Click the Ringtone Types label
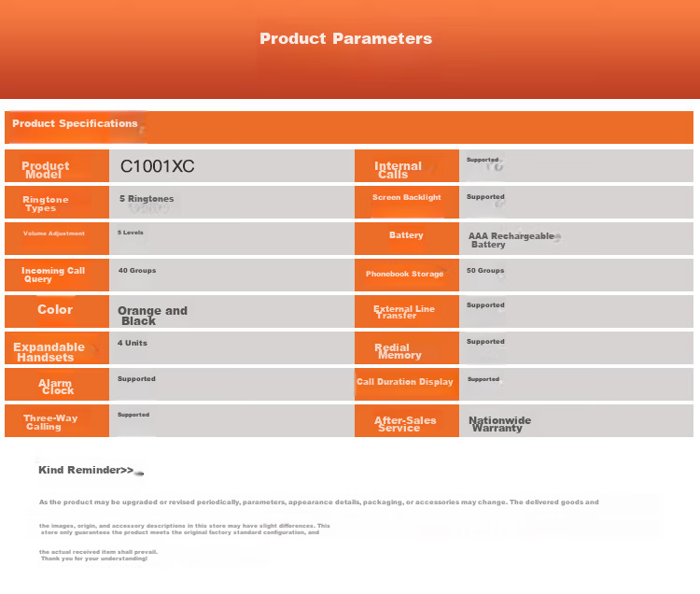Screen dimensions: 700x594 tap(46, 204)
